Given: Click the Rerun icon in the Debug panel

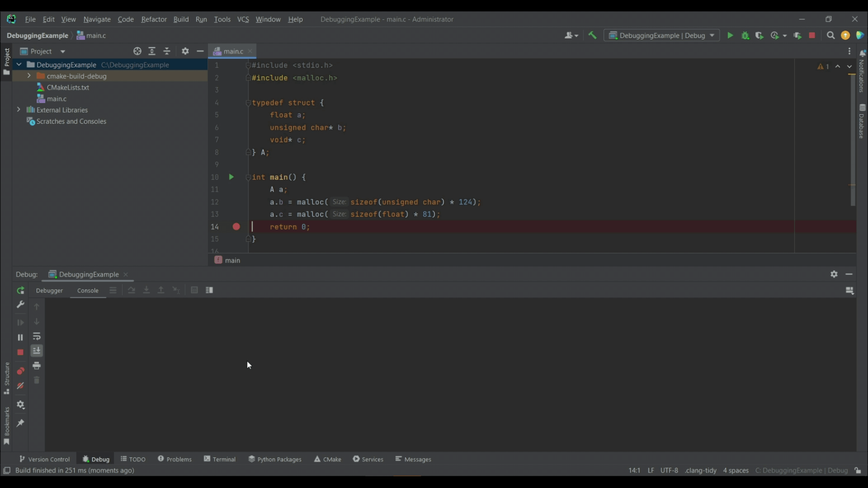Looking at the screenshot, I should [20, 291].
